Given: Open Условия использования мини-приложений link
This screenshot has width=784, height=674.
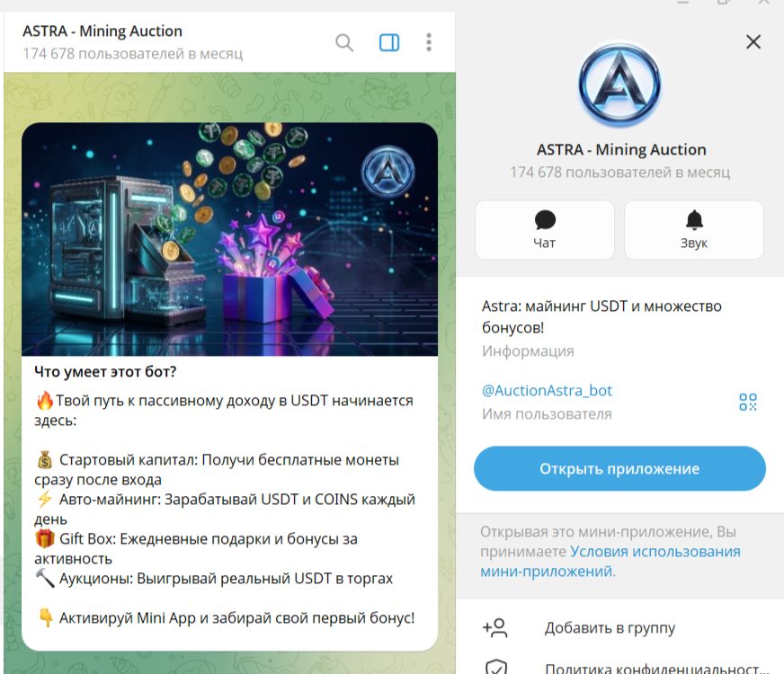Looking at the screenshot, I should tap(610, 561).
